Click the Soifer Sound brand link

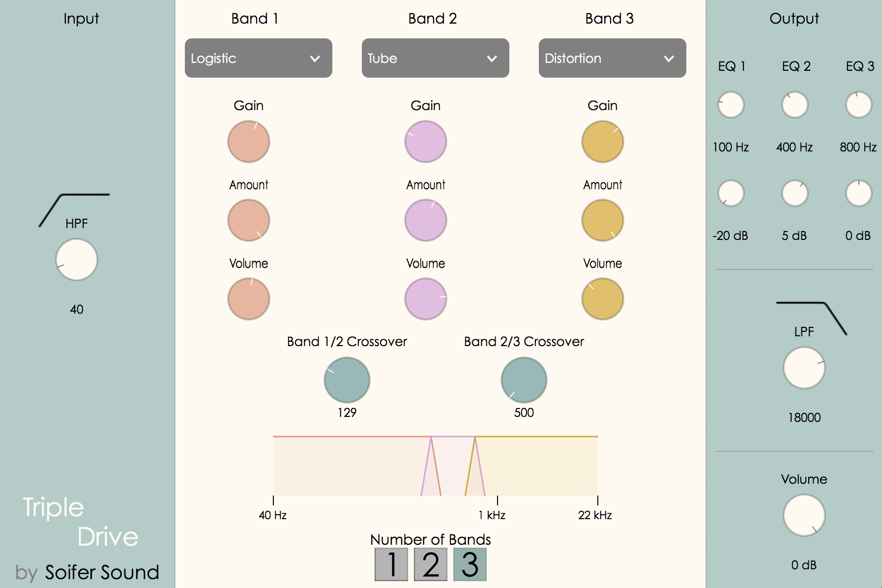102,572
